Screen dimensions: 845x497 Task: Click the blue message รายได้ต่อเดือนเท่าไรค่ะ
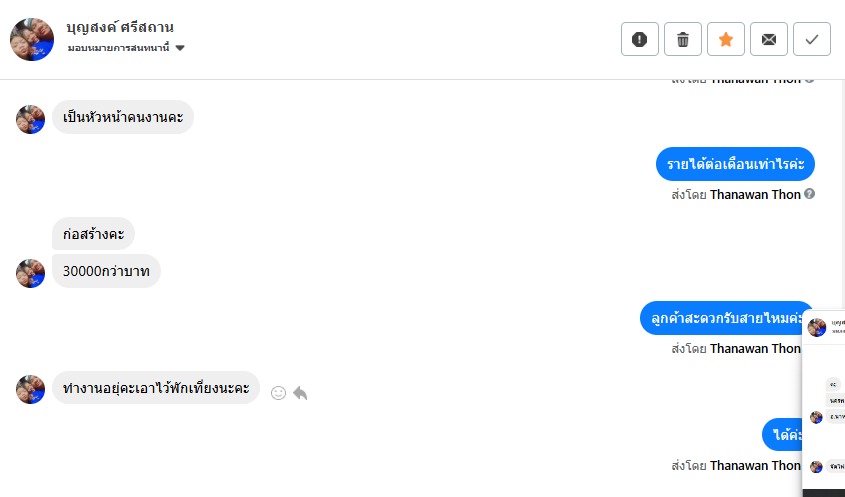coord(735,164)
